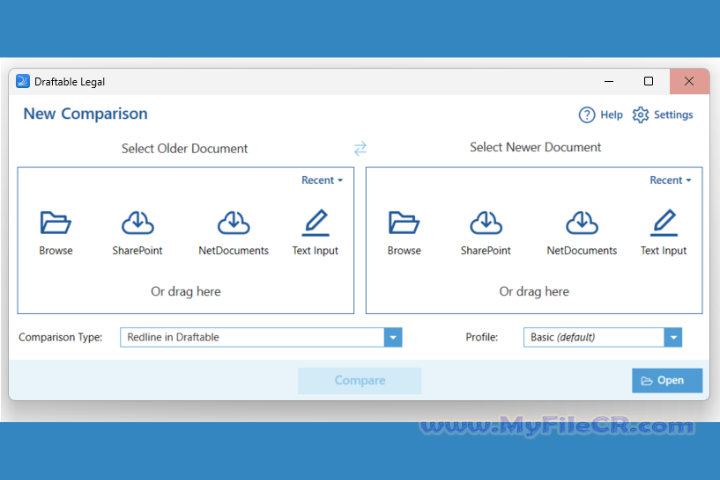Click the Comparison Type label
Image resolution: width=720 pixels, height=480 pixels.
click(x=60, y=337)
